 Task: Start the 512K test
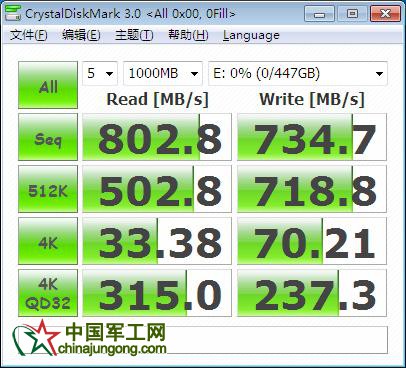coord(48,189)
